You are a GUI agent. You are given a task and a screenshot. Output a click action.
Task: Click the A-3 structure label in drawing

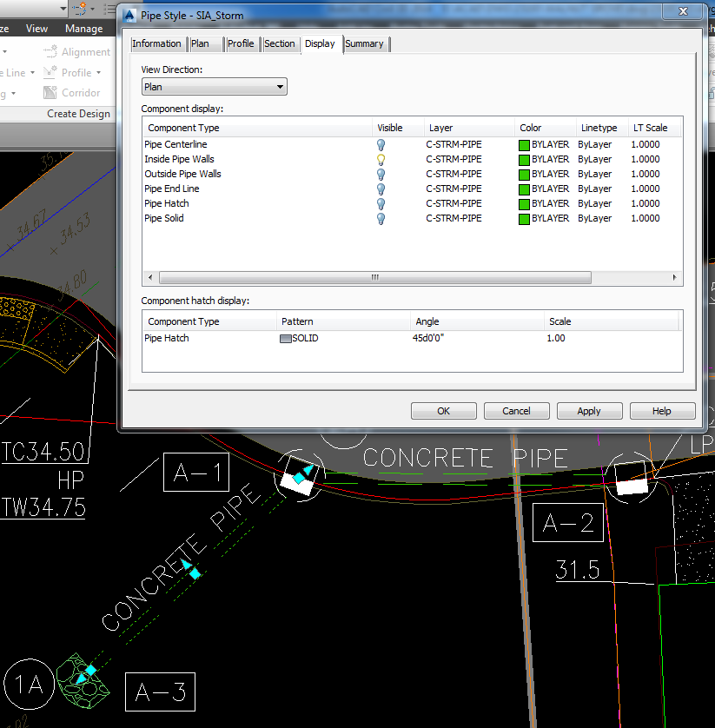160,692
